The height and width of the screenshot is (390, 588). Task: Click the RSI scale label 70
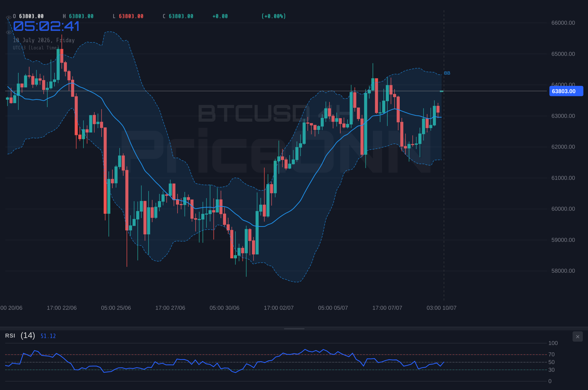pyautogui.click(x=551, y=354)
